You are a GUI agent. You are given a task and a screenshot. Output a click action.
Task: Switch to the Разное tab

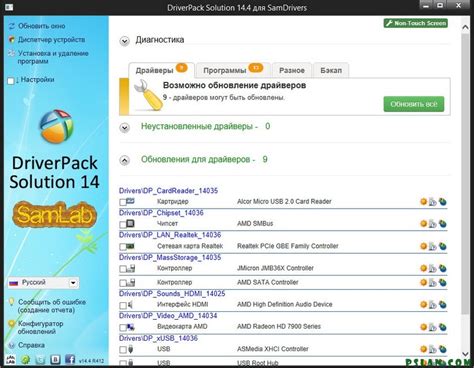292,70
